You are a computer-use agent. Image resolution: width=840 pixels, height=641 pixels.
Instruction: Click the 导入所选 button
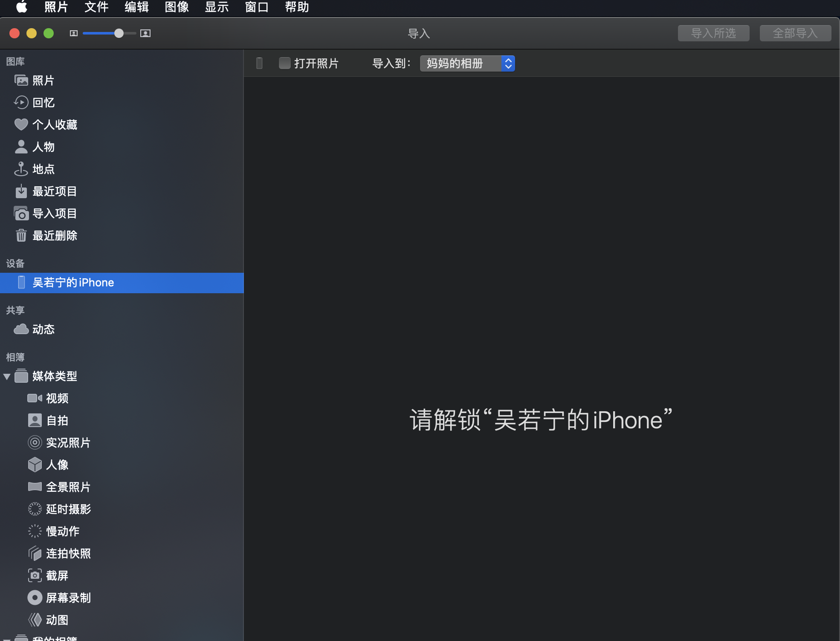pos(713,33)
